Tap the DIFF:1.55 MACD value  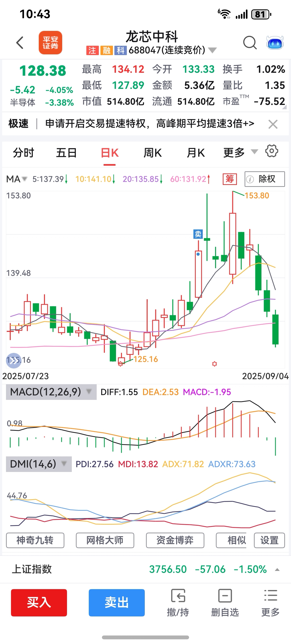click(x=119, y=392)
